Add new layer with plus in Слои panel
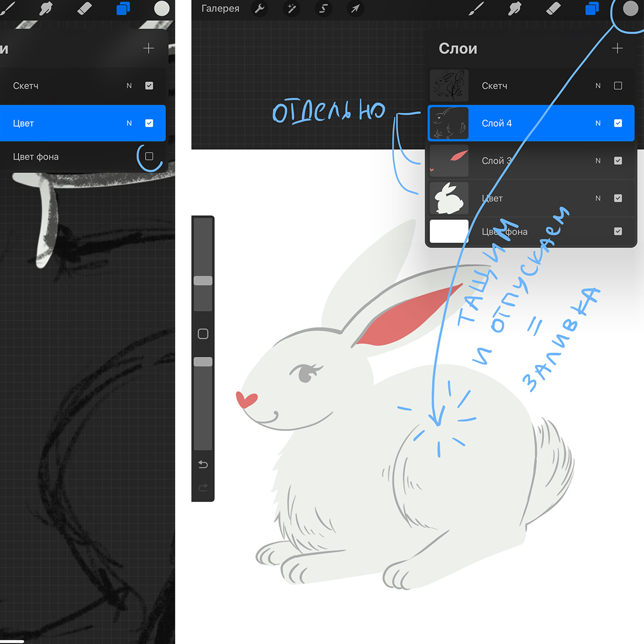The width and height of the screenshot is (644, 644). coord(618,48)
